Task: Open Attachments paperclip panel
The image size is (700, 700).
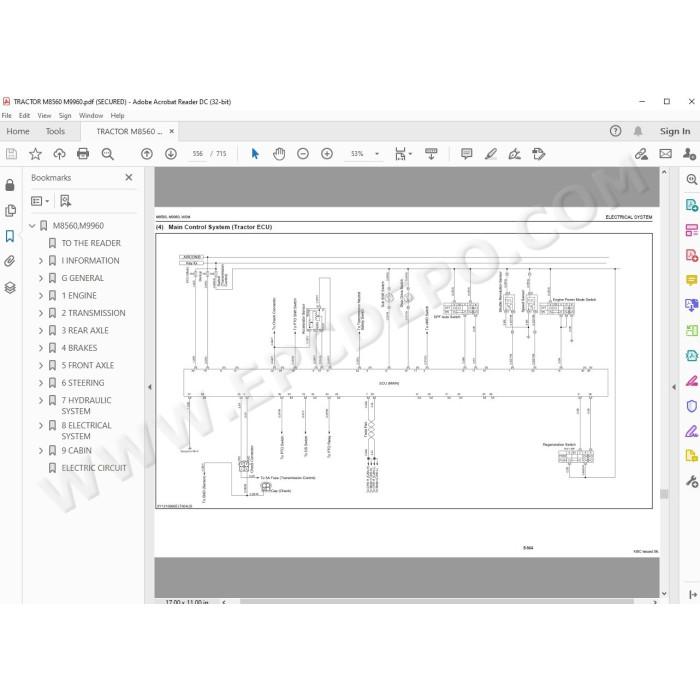Action: (x=10, y=261)
